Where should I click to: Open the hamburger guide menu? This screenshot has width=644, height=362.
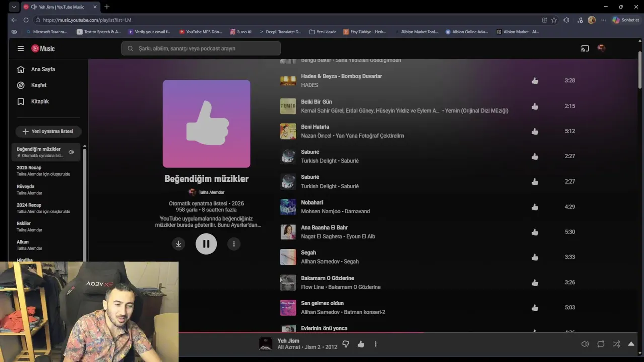click(x=21, y=48)
